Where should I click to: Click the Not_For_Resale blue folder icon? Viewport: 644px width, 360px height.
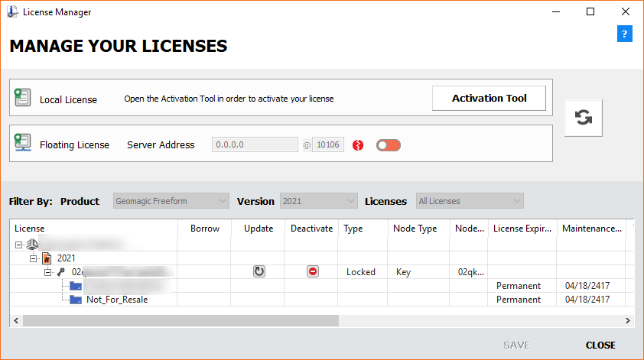coord(75,300)
